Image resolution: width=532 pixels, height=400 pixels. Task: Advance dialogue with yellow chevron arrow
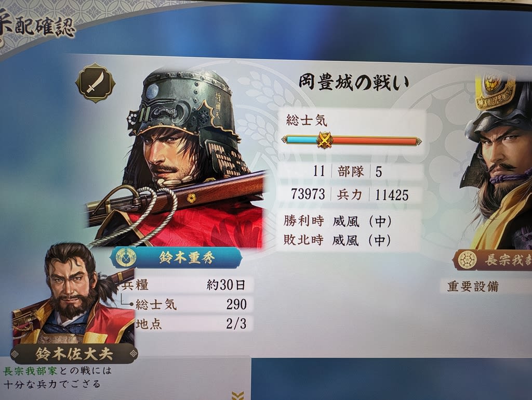tap(237, 395)
